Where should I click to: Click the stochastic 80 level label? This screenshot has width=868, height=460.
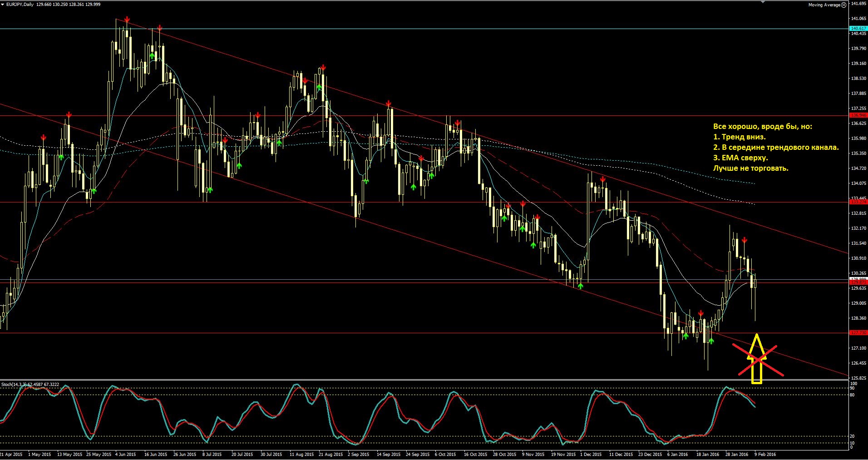(852, 395)
